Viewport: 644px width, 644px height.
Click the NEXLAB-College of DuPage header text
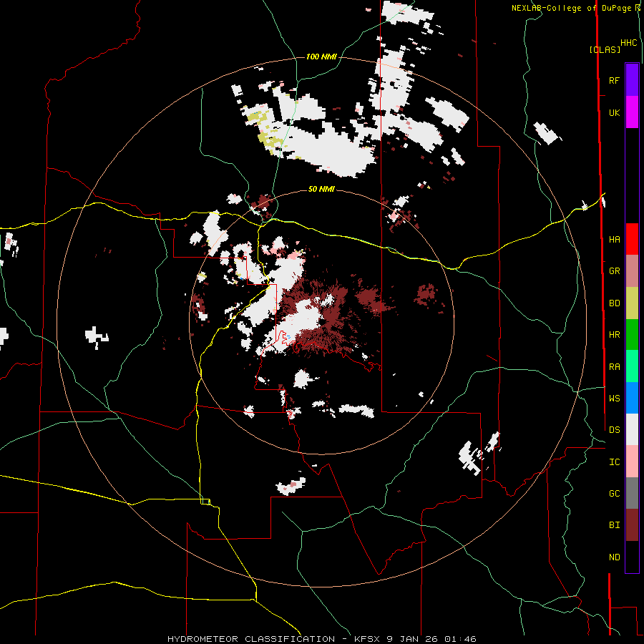572,8
